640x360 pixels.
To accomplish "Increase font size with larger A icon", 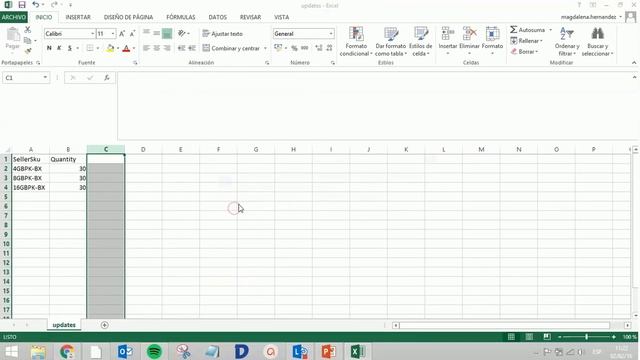I will tap(122, 34).
